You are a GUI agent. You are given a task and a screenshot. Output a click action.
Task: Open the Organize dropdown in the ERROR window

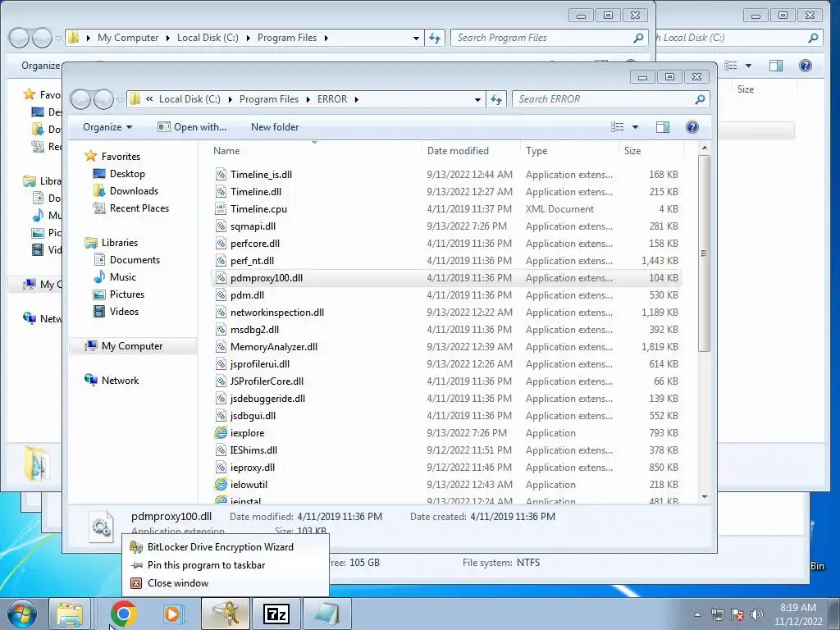tap(107, 127)
